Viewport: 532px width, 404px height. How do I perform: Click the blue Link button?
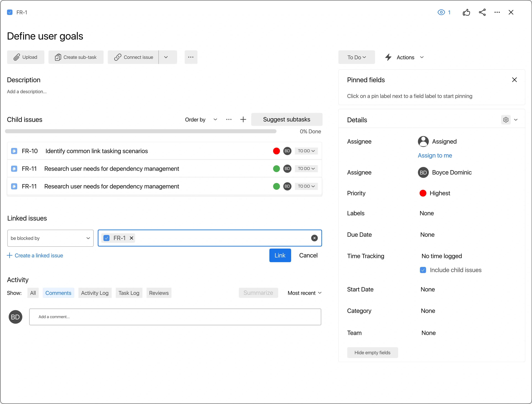pos(280,255)
